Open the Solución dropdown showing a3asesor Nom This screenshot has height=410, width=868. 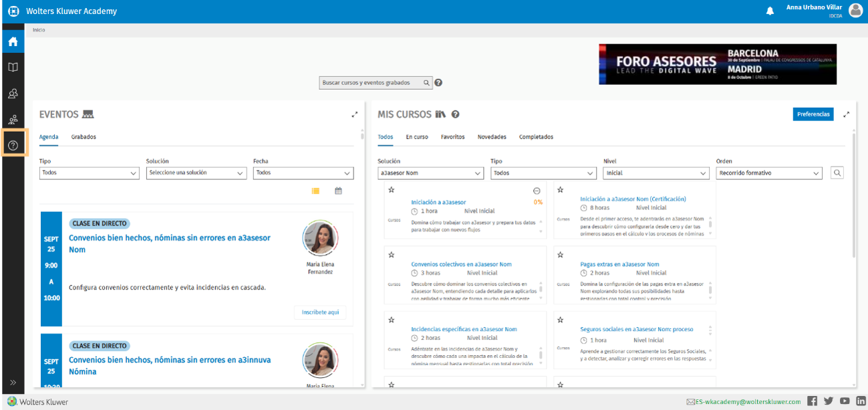(430, 173)
